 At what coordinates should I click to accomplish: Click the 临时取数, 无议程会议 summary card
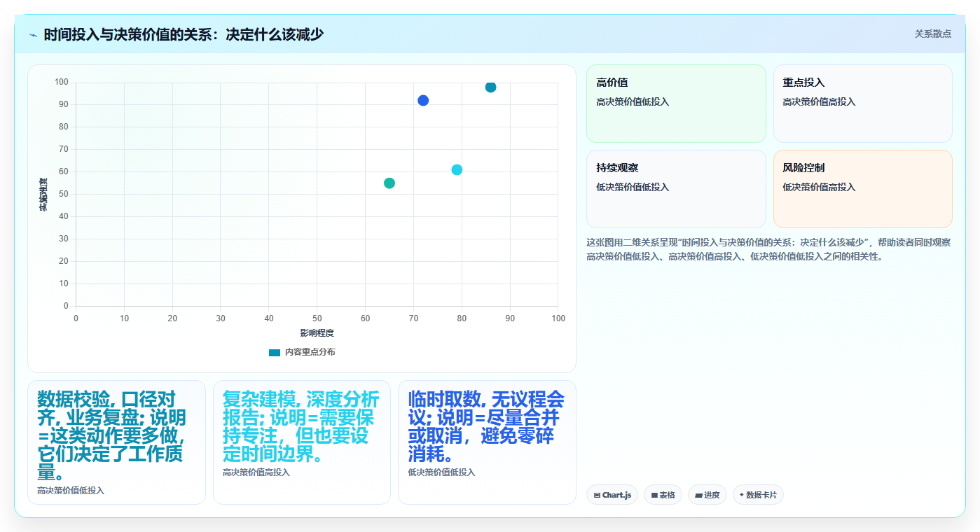point(487,442)
